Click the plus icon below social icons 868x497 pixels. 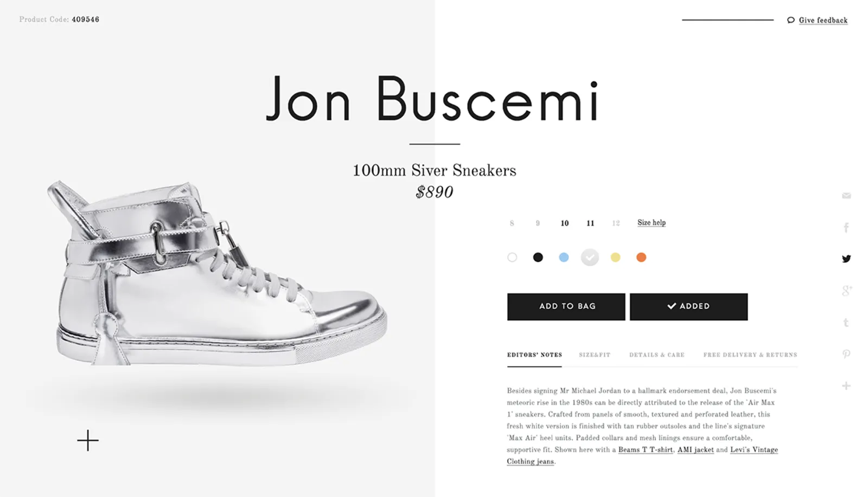[846, 386]
